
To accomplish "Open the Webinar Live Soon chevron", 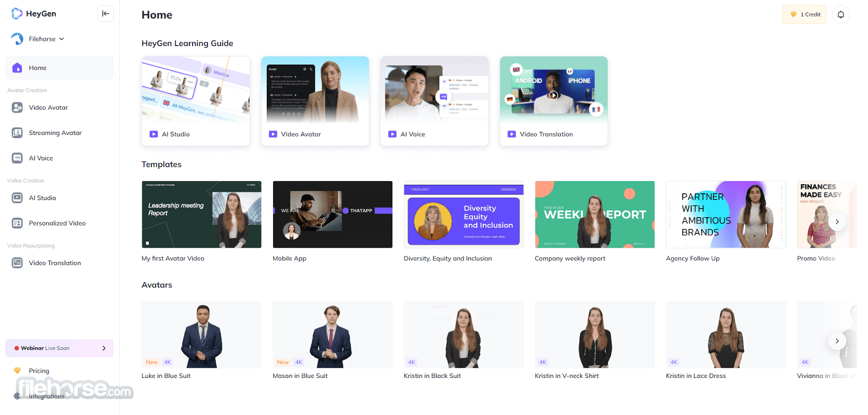I will [x=104, y=348].
